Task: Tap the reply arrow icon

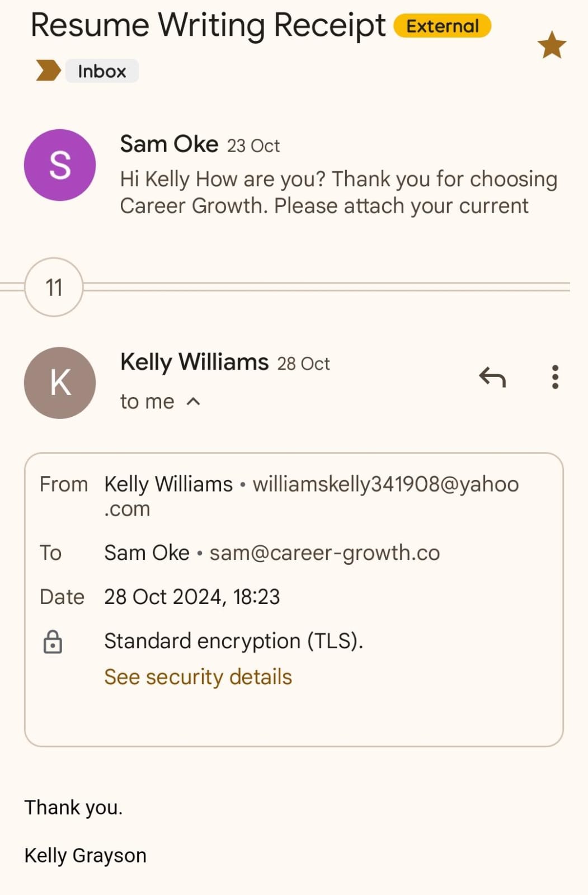Action: point(492,378)
